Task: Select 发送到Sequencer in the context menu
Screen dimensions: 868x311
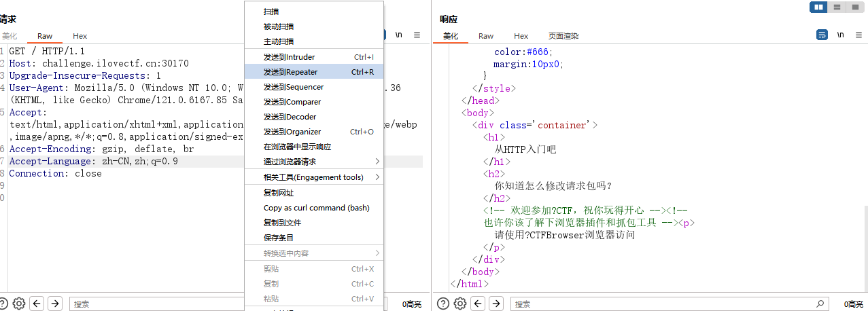Action: pos(314,87)
